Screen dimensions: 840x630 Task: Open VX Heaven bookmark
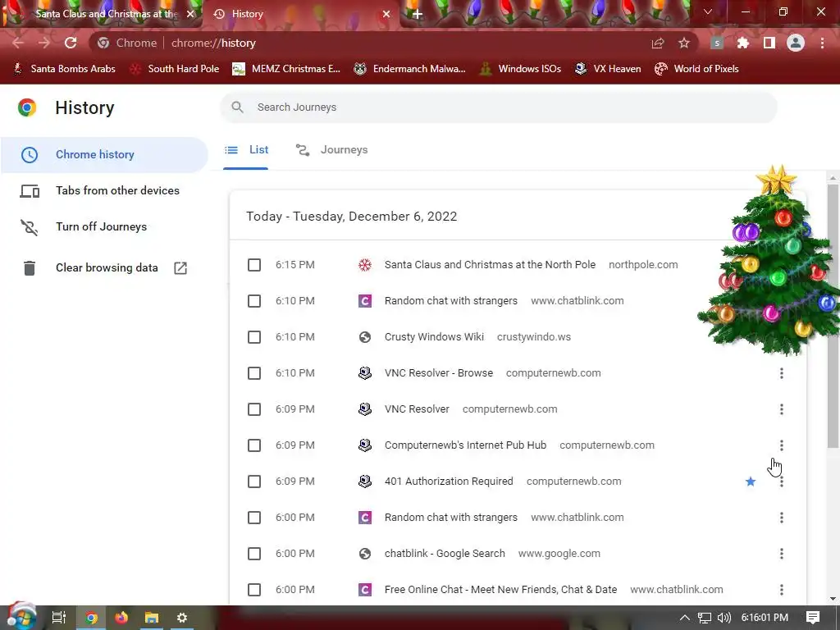(x=608, y=69)
